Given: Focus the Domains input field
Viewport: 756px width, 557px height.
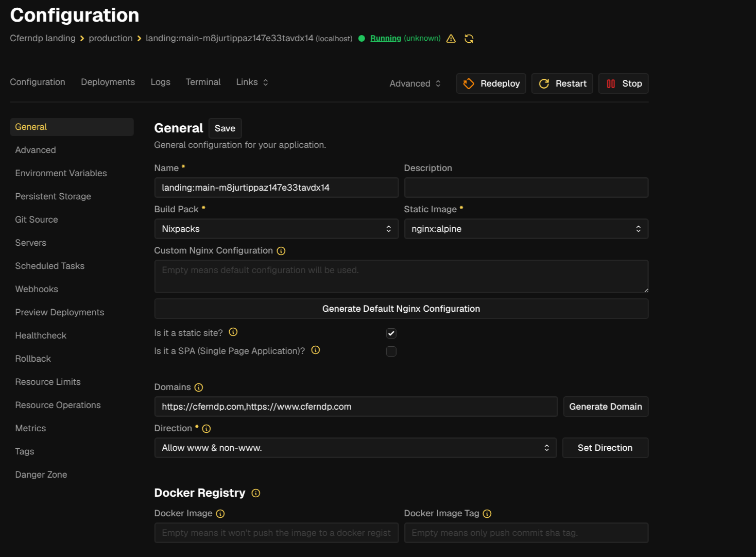Looking at the screenshot, I should click(x=356, y=407).
